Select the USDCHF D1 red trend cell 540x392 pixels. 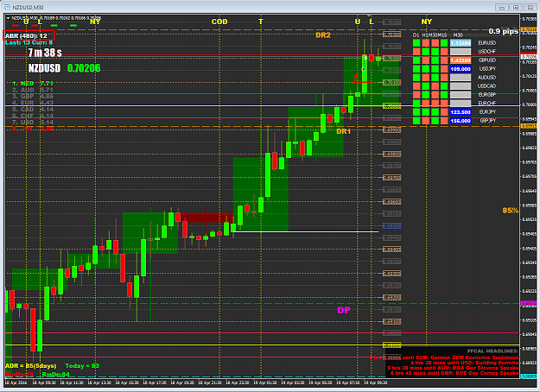[x=416, y=52]
